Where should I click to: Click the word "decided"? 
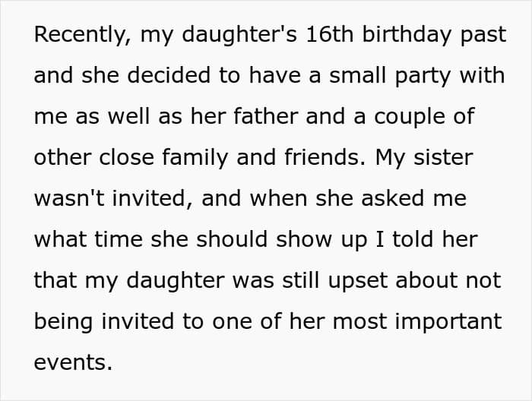click(x=169, y=75)
